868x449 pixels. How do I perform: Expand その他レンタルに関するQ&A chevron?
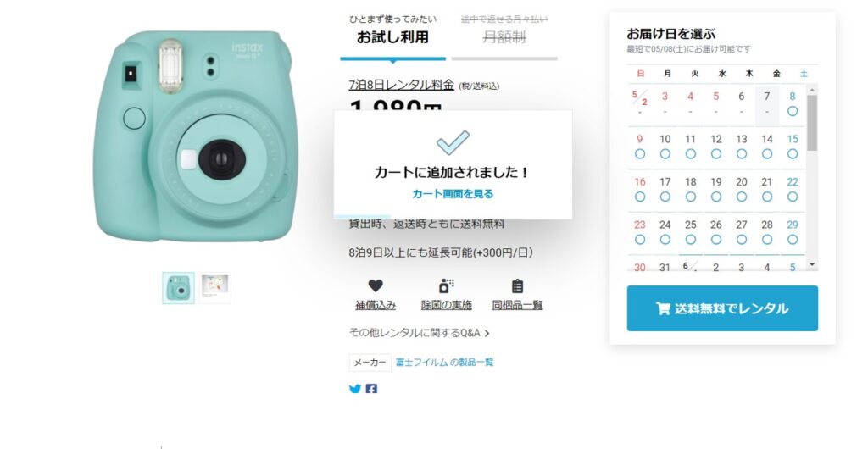click(x=487, y=334)
